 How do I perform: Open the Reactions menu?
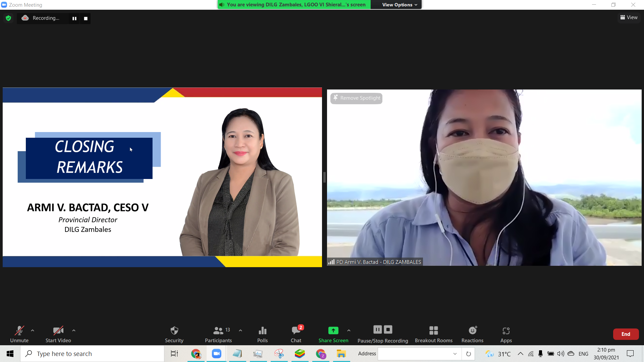(473, 334)
